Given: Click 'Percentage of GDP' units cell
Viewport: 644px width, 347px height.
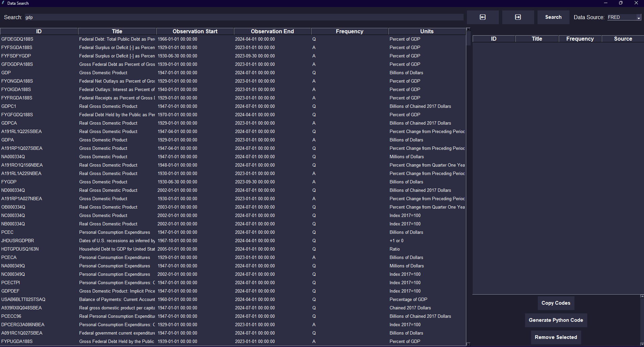Looking at the screenshot, I should click(x=409, y=300).
